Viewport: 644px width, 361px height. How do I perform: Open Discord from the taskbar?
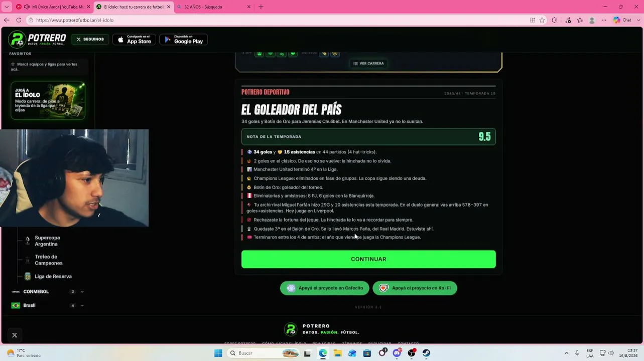(x=397, y=353)
